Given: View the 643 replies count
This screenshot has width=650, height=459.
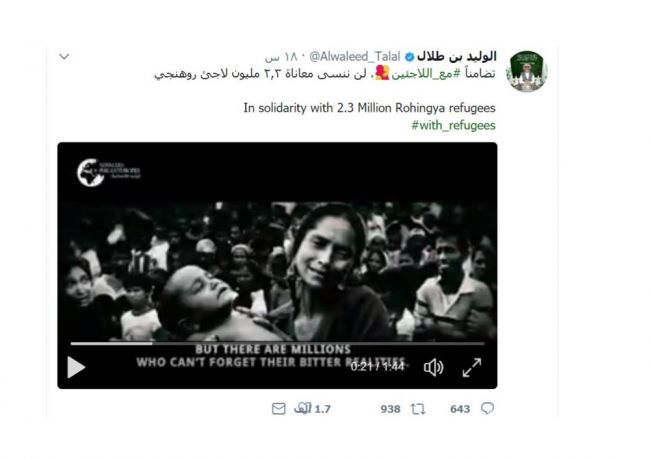Looking at the screenshot, I should 460,409.
